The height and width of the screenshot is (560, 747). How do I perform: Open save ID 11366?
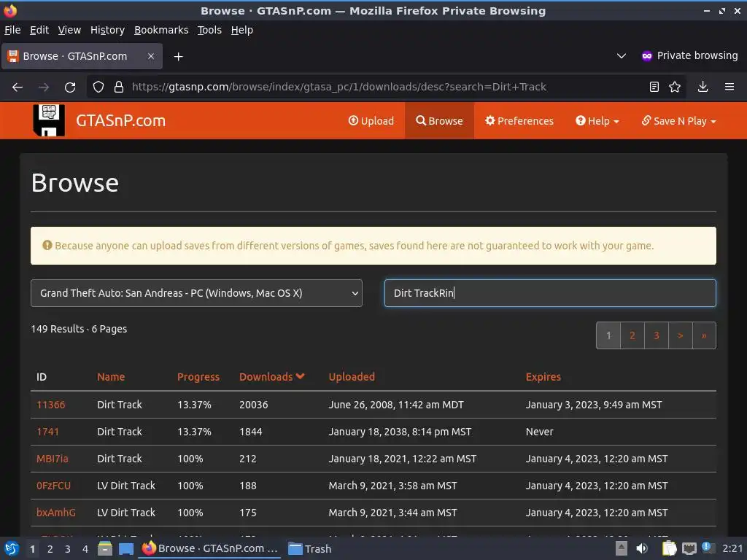click(x=50, y=405)
